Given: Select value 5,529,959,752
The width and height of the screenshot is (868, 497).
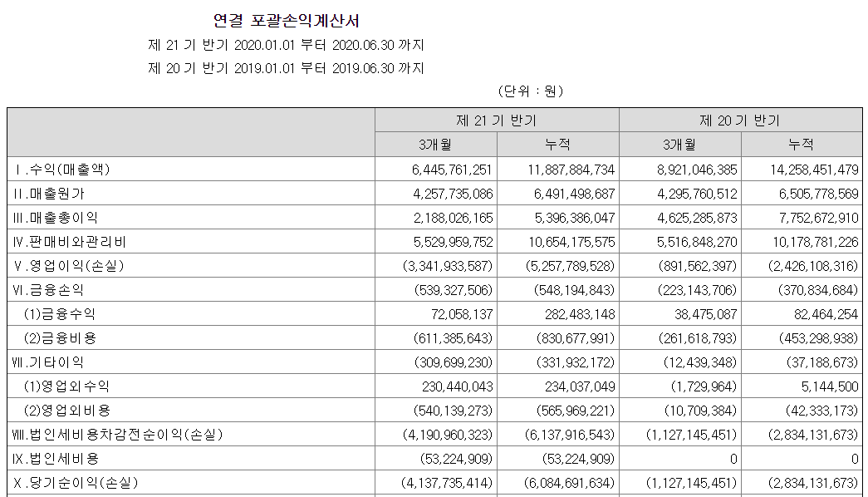Looking at the screenshot, I should [453, 242].
